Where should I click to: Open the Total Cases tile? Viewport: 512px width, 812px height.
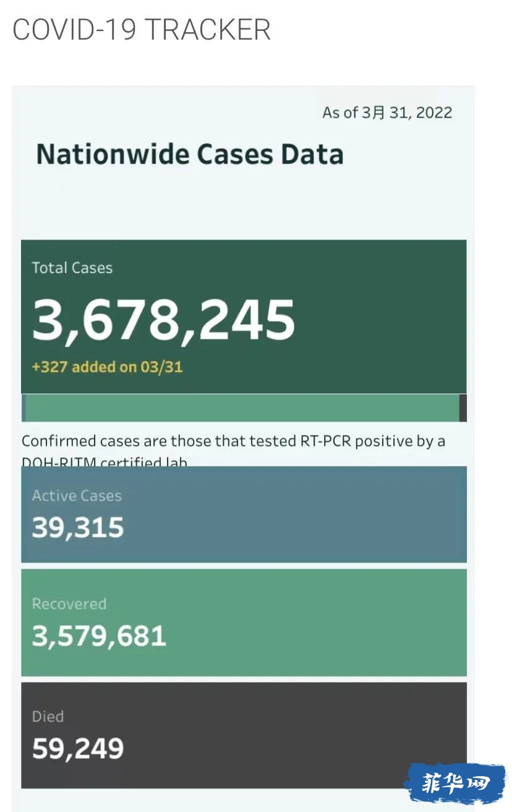(244, 316)
